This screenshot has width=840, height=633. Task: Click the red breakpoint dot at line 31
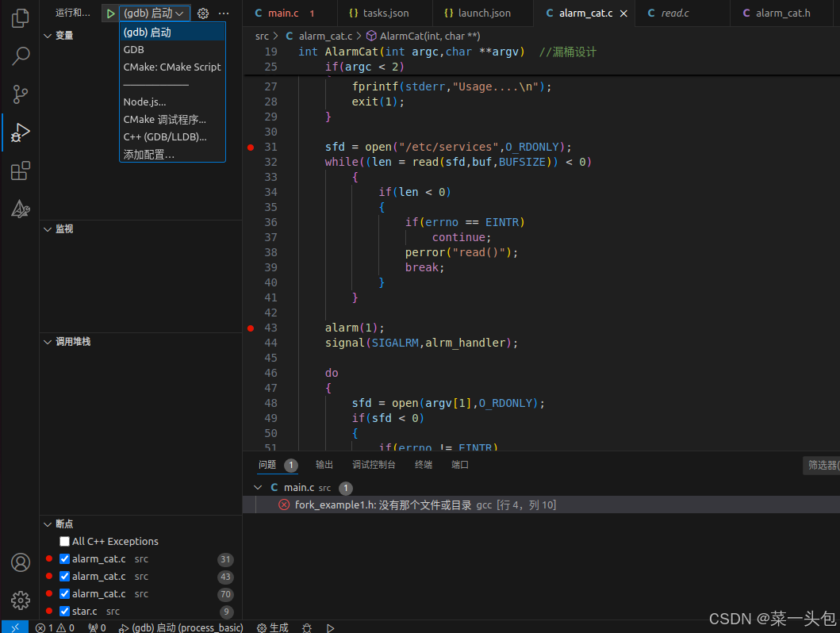click(250, 147)
